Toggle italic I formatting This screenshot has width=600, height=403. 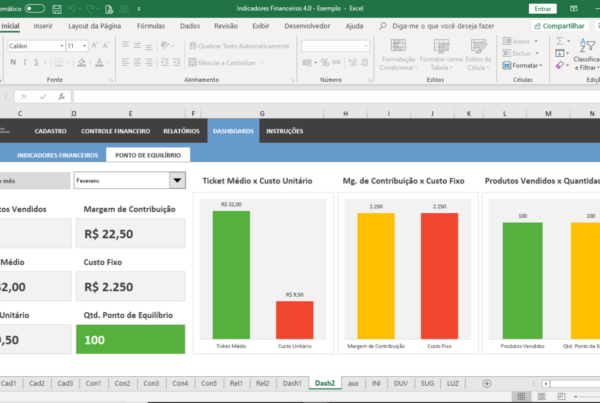coord(25,62)
